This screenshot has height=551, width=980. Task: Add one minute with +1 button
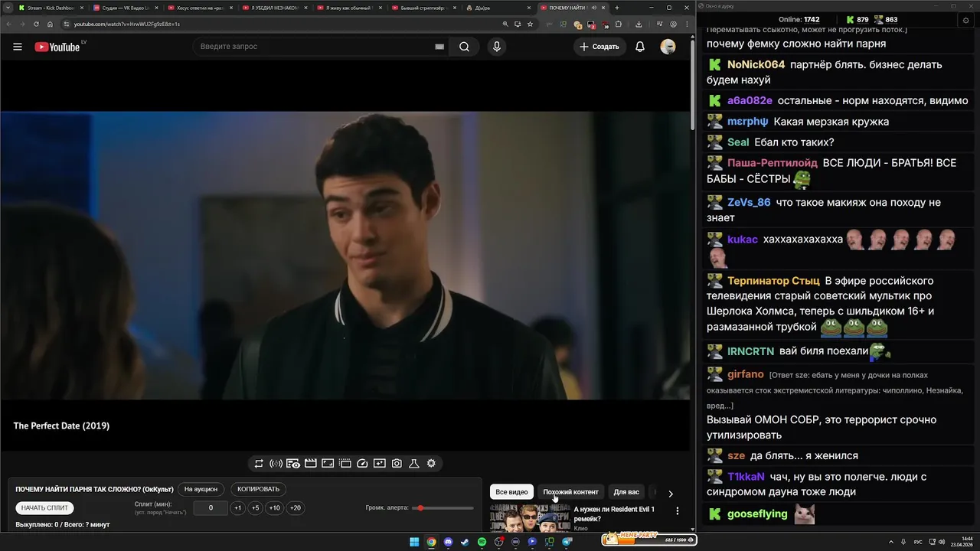[x=238, y=508]
